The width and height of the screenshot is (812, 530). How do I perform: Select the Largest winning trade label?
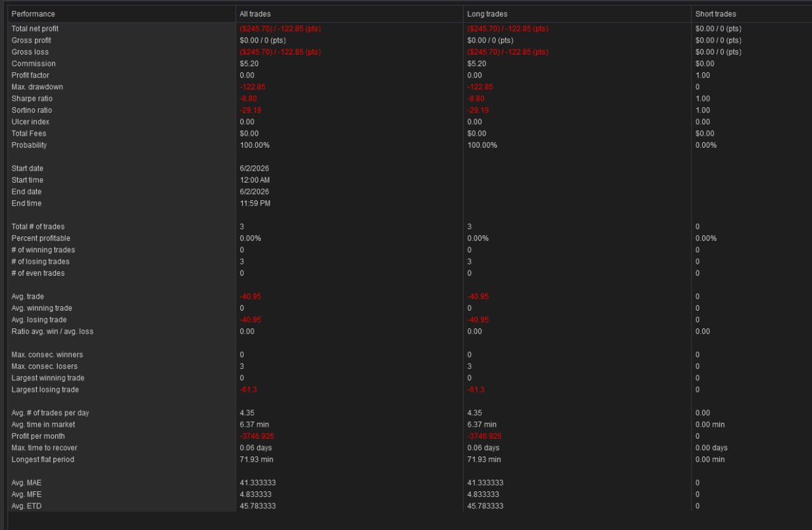(x=48, y=378)
